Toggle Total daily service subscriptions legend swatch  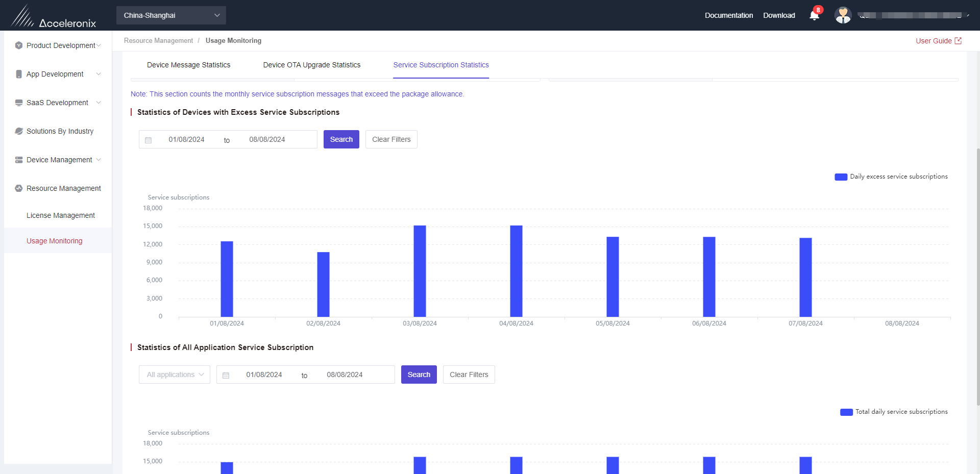pyautogui.click(x=846, y=412)
